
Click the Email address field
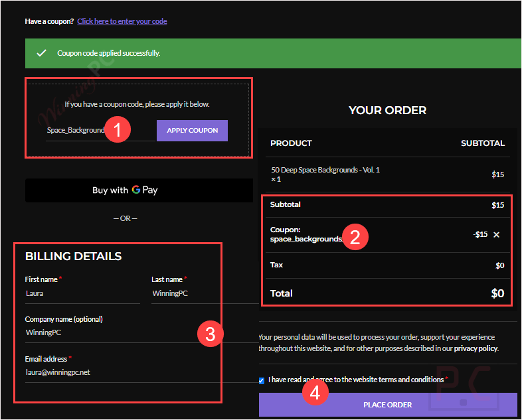pos(141,372)
